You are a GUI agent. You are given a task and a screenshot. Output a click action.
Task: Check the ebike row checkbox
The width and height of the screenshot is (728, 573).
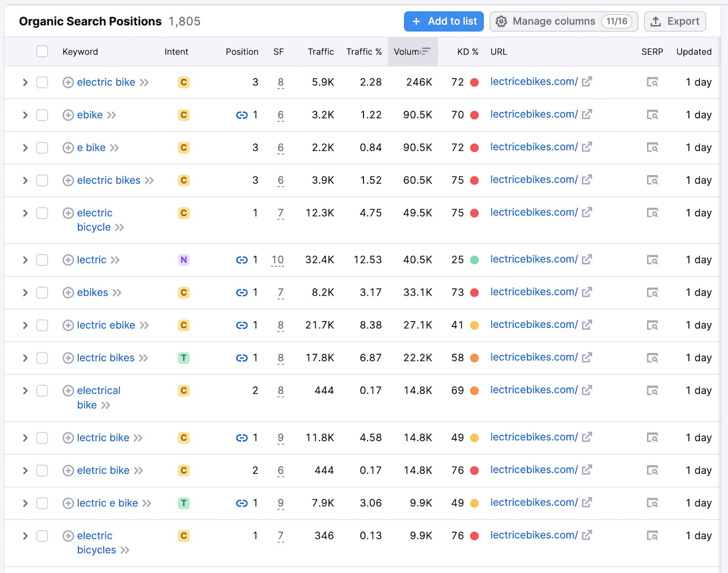click(x=42, y=115)
